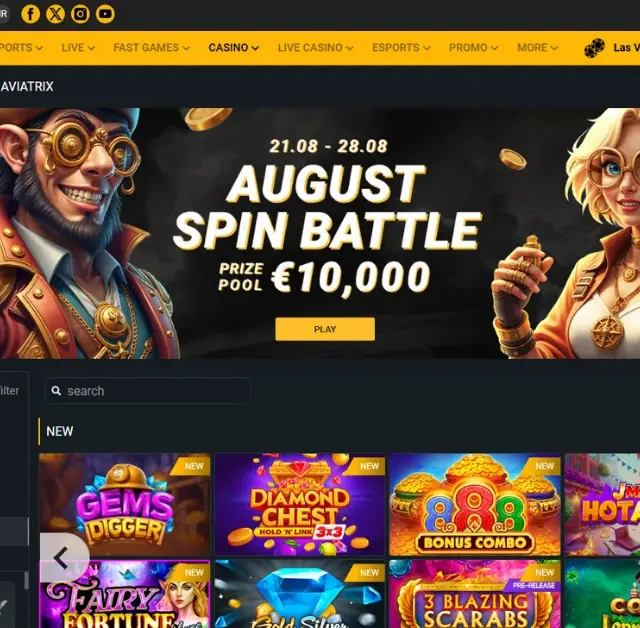
Task: Open the Diamond Chest game thumbnail
Action: pyautogui.click(x=300, y=504)
